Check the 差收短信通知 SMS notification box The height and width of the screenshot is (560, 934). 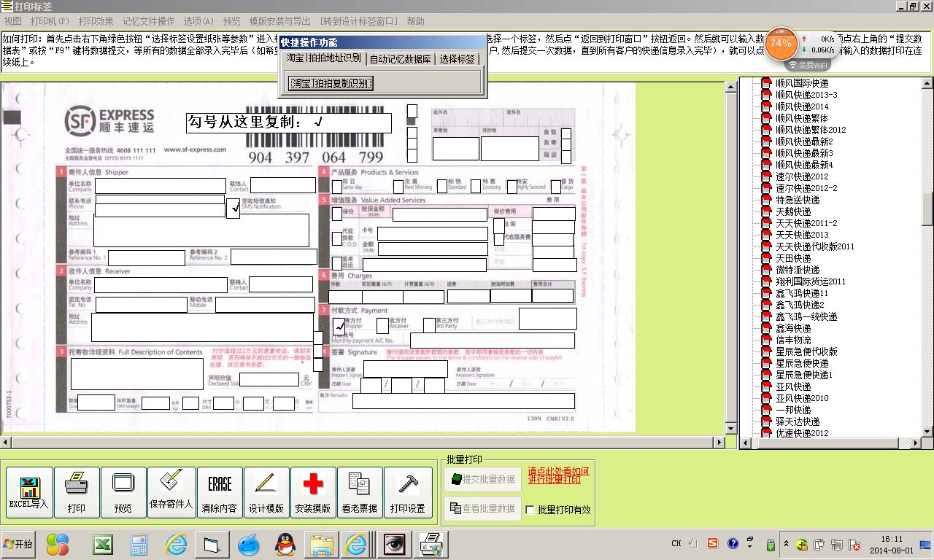pos(233,208)
